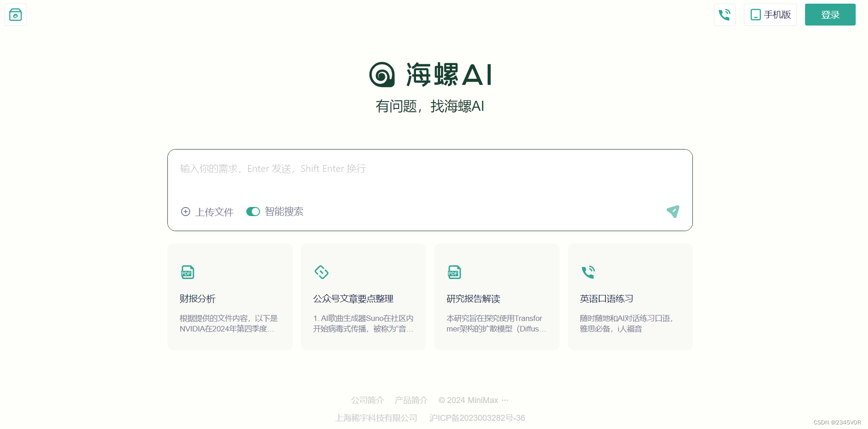Screen dimensions: 868x429
Task: Open the 公众号文章要点整理 card title
Action: [353, 299]
